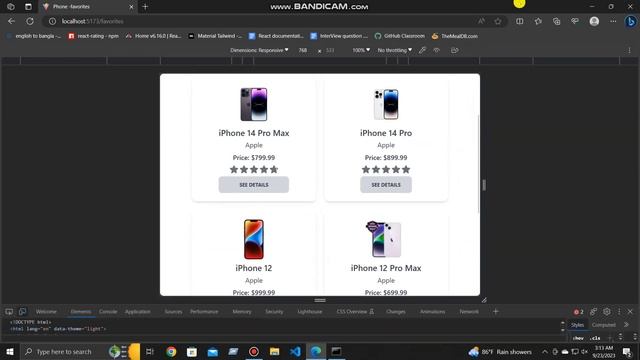Open the split screen icon in Edge toolbar
Screen dimensions: 640x360
[520, 21]
